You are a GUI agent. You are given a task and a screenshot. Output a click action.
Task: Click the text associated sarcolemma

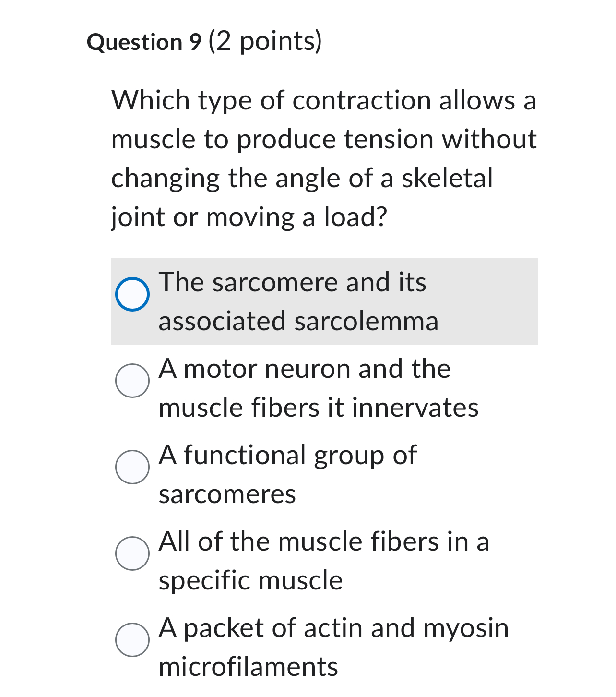297,321
